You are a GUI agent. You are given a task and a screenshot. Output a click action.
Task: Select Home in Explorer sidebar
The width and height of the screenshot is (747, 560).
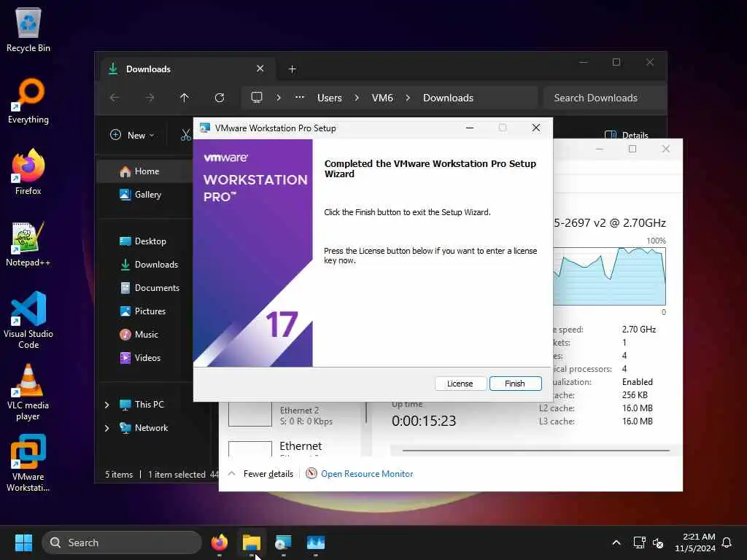(x=145, y=171)
